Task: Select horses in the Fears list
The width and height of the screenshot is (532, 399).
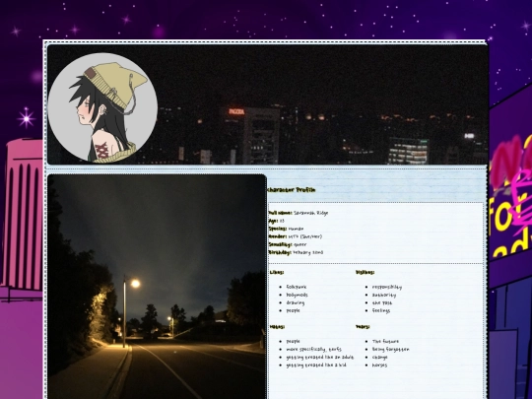Action: point(379,366)
